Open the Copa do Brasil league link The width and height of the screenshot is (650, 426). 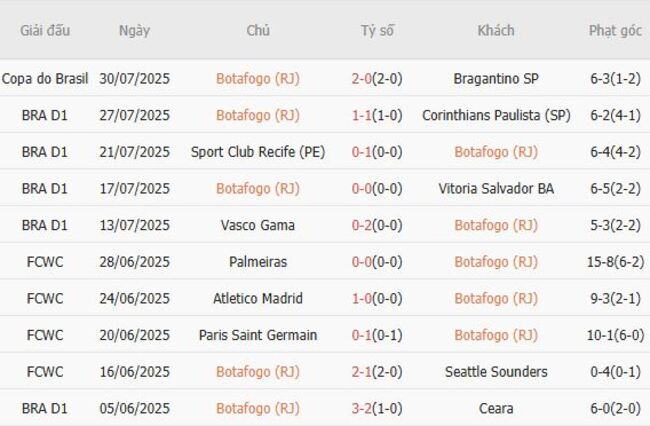coord(45,78)
